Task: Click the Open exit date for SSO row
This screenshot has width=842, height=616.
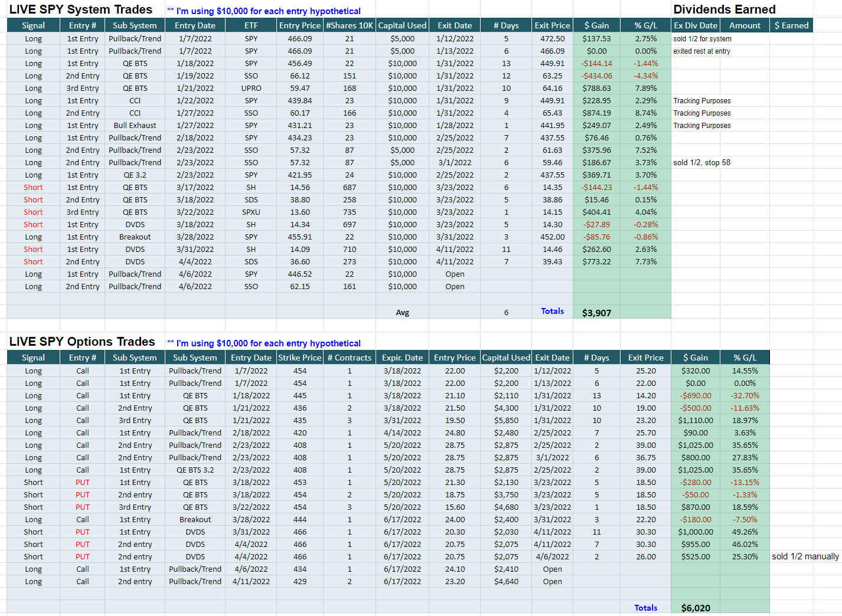Action: click(x=455, y=286)
